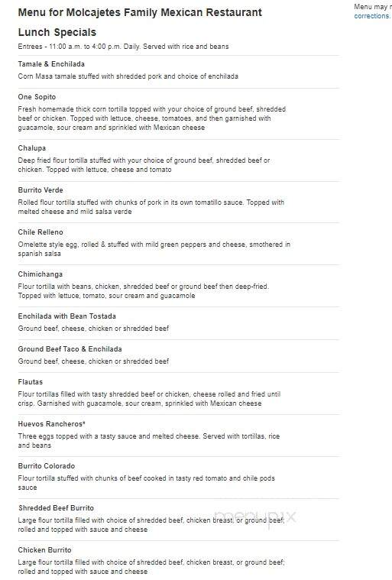Select the Chalupa menu item heading

click(x=32, y=148)
